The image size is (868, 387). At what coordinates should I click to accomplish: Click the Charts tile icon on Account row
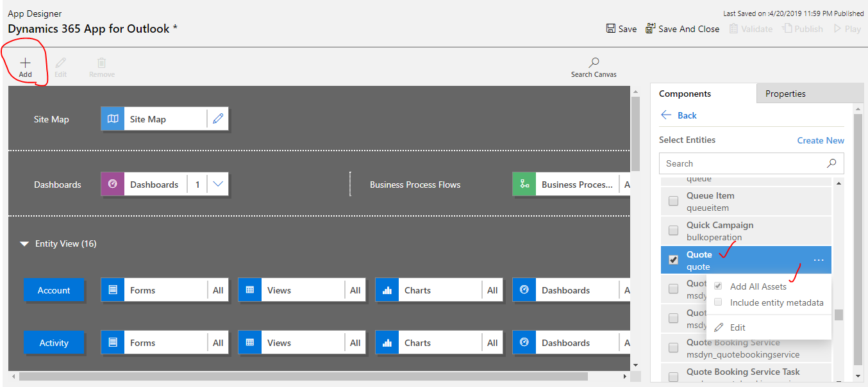pos(387,290)
